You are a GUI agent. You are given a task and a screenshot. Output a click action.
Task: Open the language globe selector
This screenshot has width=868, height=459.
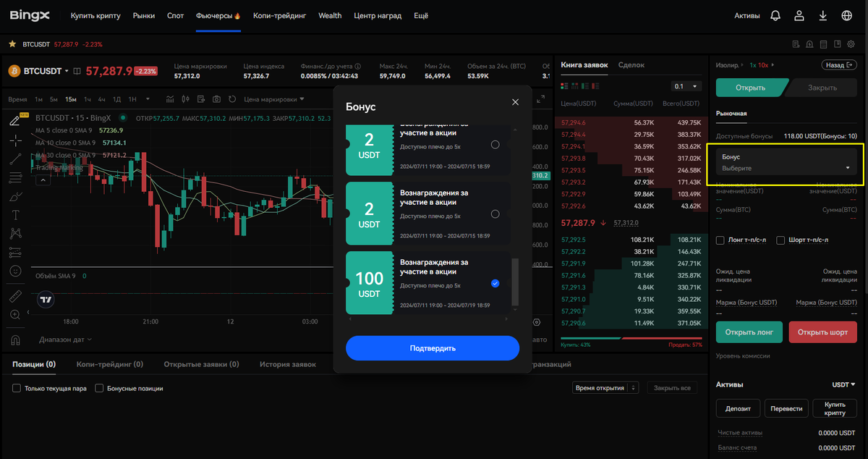coord(846,15)
